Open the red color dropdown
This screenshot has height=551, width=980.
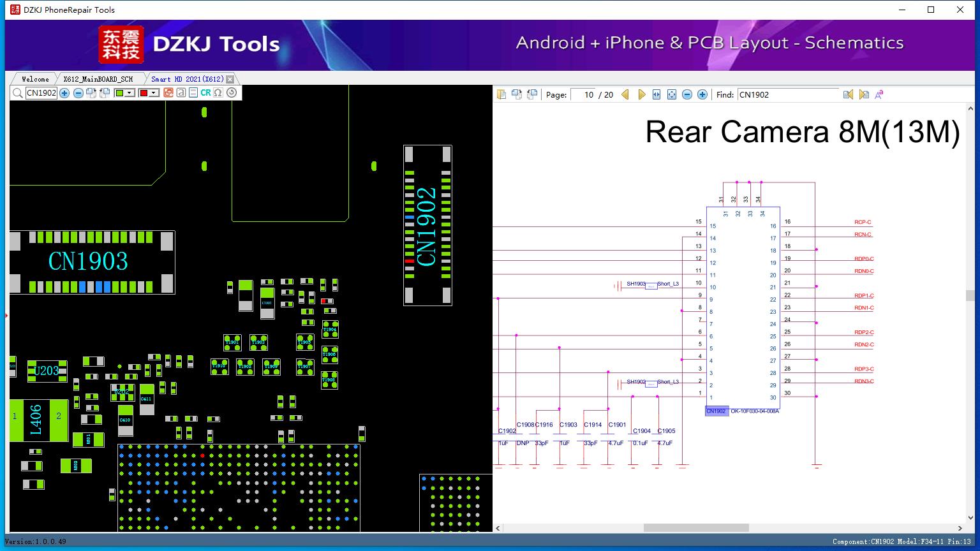click(x=154, y=93)
